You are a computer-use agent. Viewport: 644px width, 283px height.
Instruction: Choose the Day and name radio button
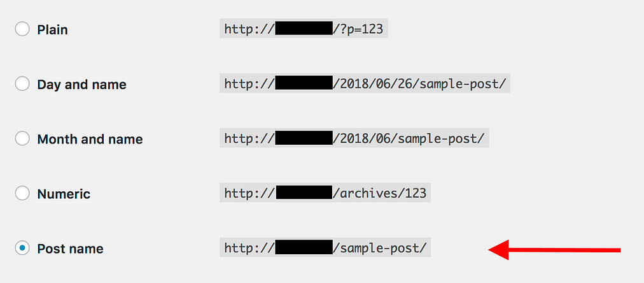pos(22,84)
